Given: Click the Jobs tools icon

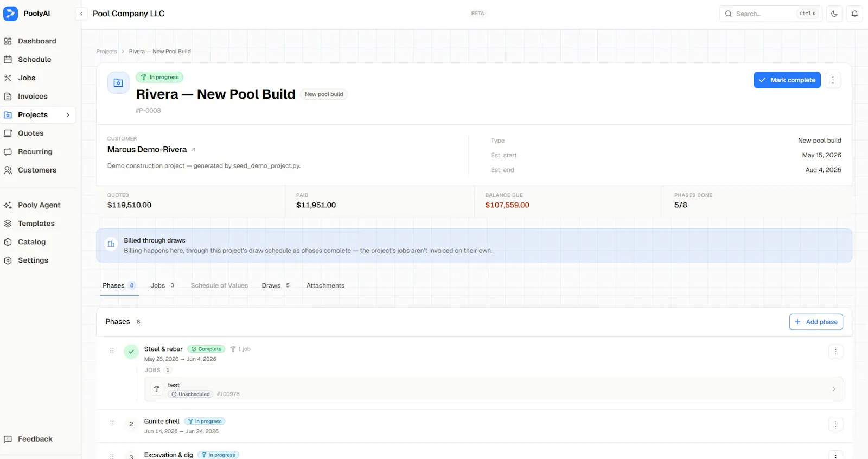Looking at the screenshot, I should point(8,78).
